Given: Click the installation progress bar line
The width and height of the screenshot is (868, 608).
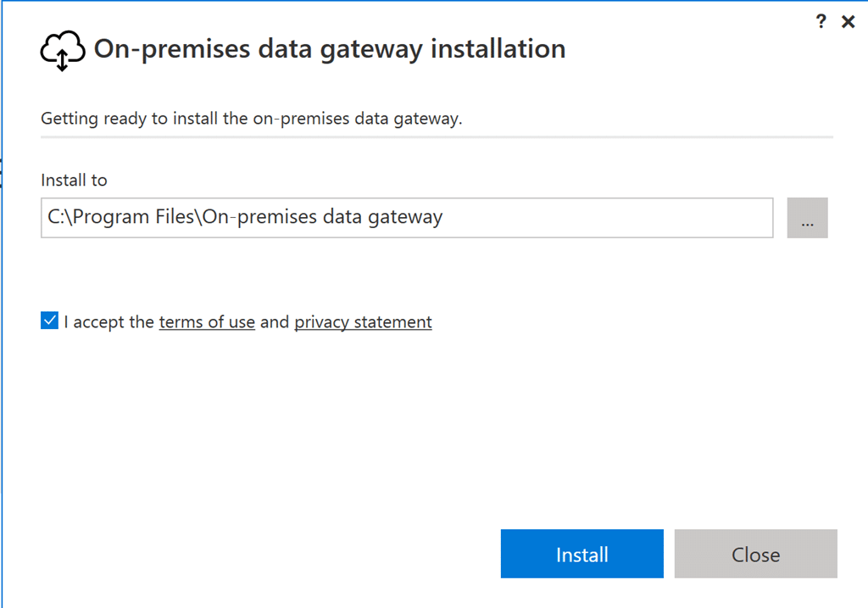Looking at the screenshot, I should [437, 137].
